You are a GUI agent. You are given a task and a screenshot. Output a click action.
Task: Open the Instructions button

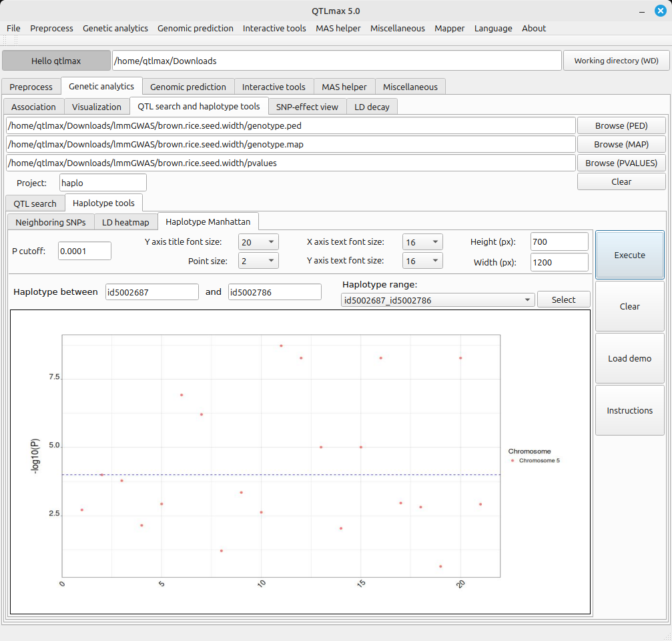pos(629,411)
